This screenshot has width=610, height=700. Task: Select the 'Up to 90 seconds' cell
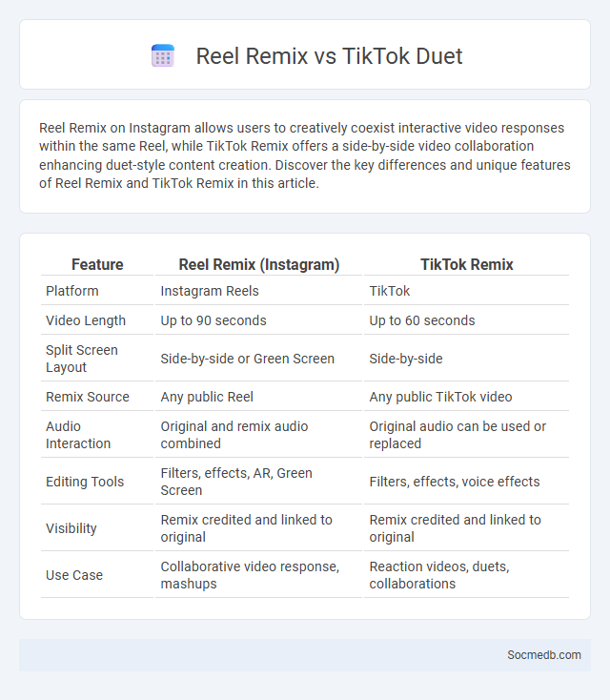[x=213, y=320]
